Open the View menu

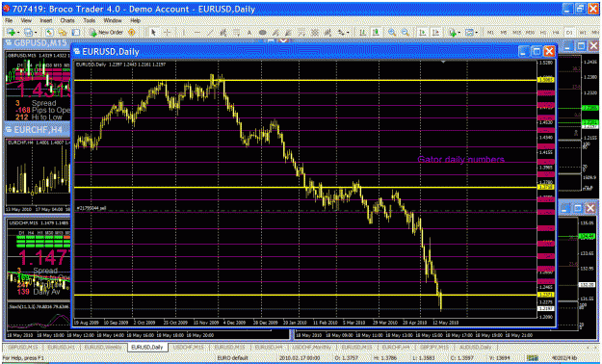click(26, 21)
